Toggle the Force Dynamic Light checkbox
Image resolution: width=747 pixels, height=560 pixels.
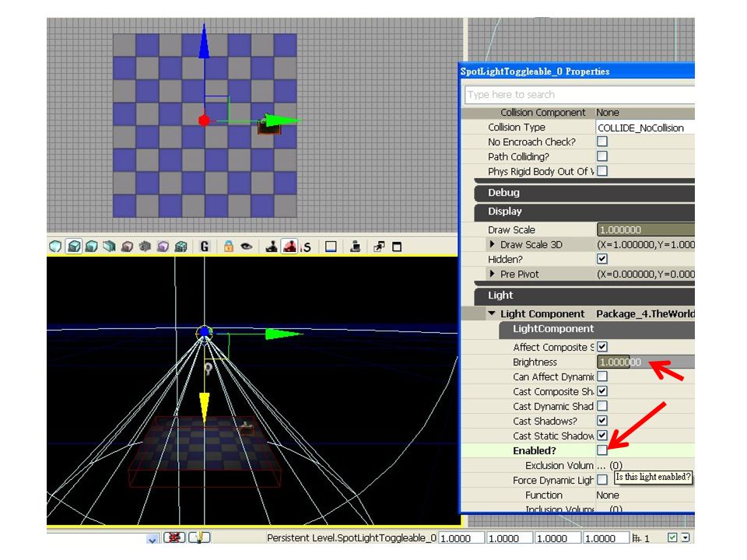[x=602, y=480]
